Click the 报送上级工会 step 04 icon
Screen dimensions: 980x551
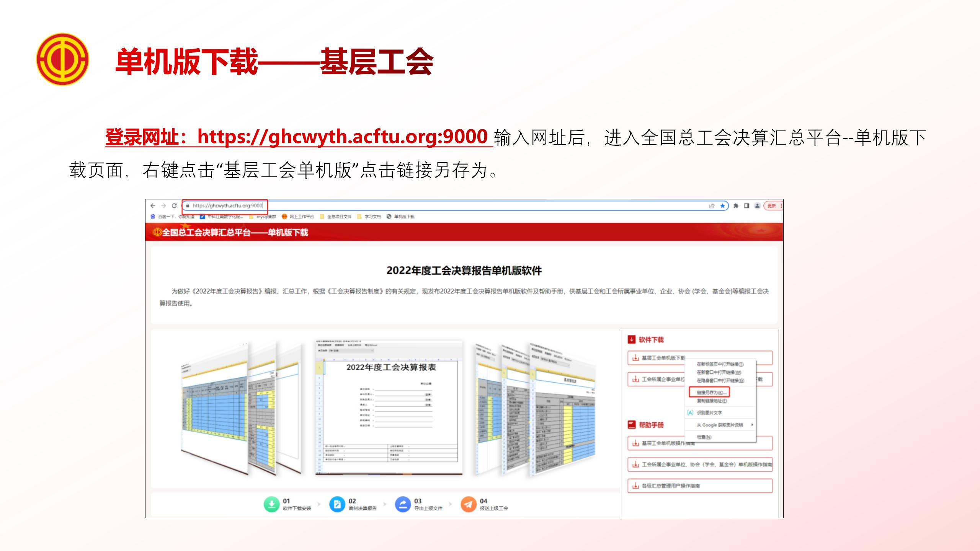[468, 504]
